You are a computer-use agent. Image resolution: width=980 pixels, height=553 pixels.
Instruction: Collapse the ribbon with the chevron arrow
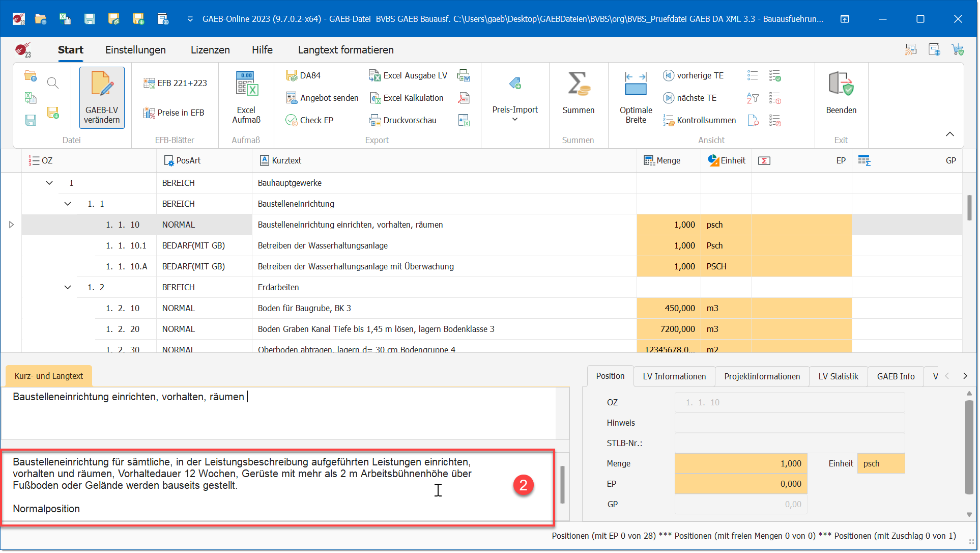[x=949, y=134]
